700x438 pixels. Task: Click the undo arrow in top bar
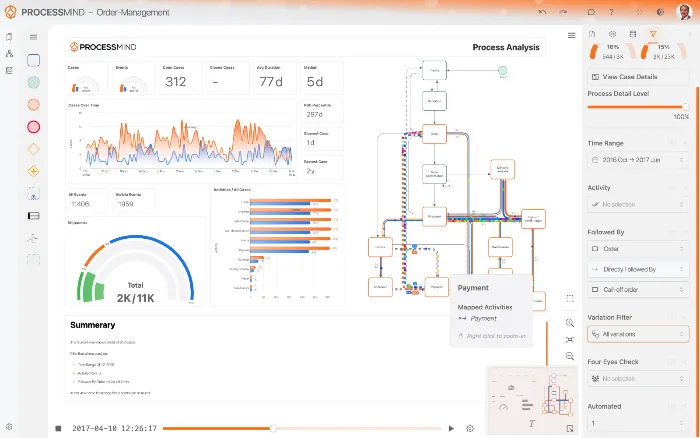tap(543, 12)
